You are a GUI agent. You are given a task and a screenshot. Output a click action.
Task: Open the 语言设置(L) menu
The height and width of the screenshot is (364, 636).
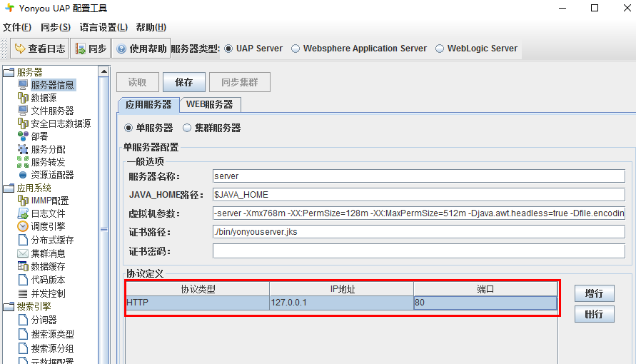click(104, 27)
